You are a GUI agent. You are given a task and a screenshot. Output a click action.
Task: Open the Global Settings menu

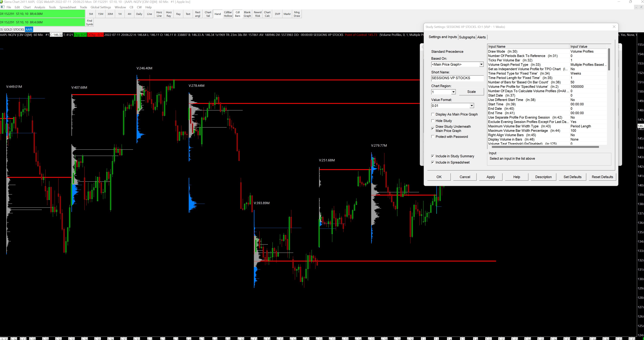pos(101,7)
